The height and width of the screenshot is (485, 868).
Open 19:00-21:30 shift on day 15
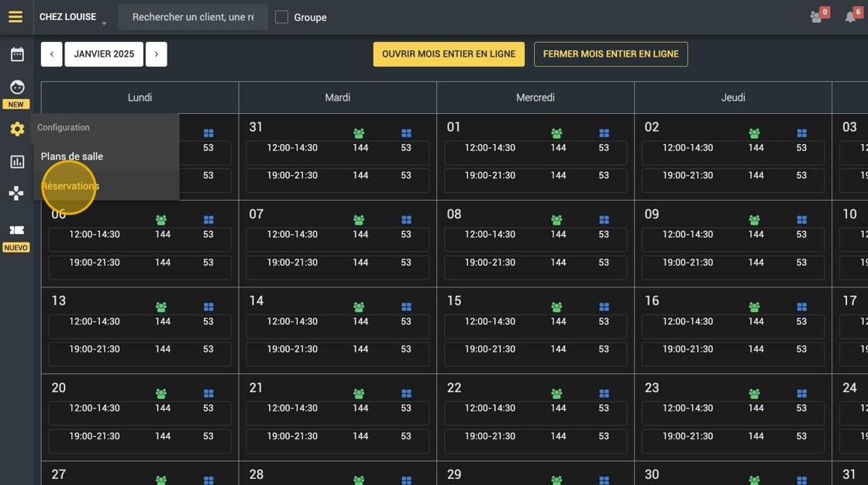click(x=536, y=354)
